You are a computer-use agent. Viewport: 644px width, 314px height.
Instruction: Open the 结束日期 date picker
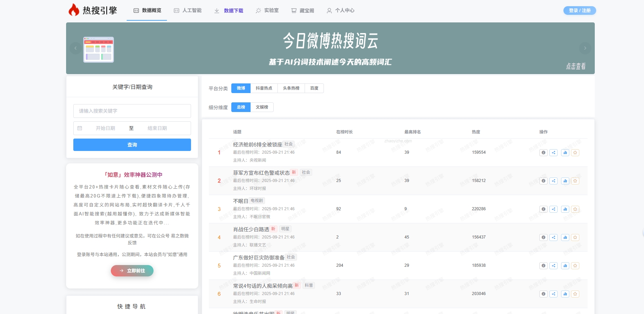pos(157,128)
